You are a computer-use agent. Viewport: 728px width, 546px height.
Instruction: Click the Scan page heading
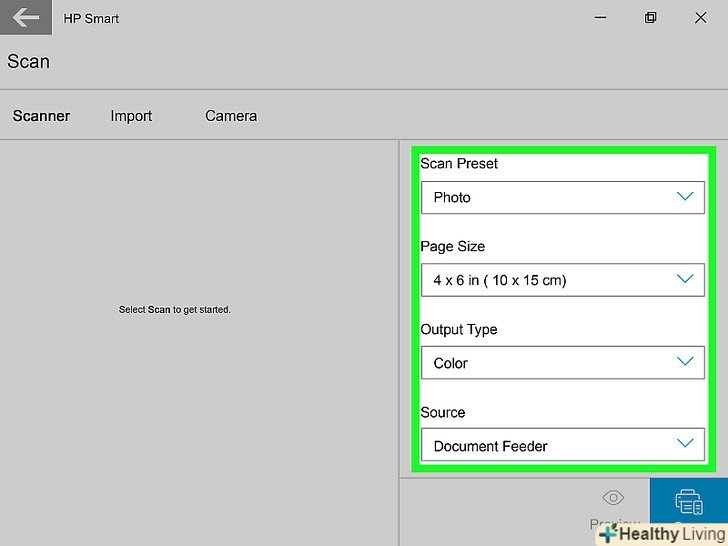[x=28, y=62]
